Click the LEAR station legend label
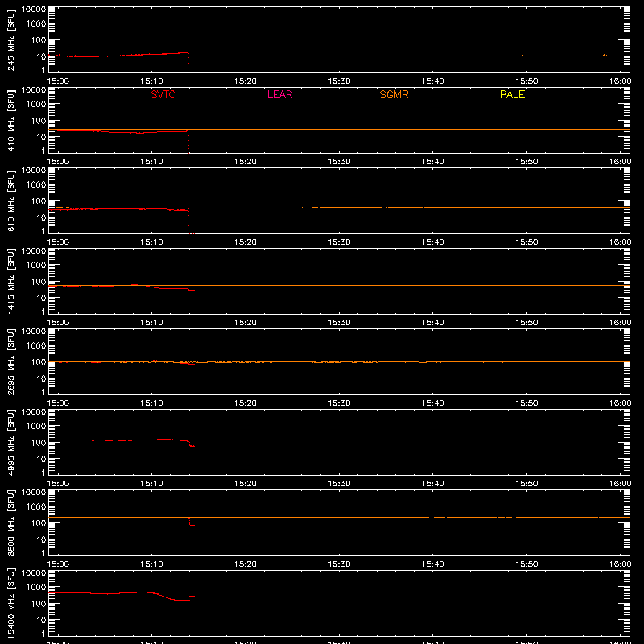This screenshot has height=644, width=644. [279, 94]
